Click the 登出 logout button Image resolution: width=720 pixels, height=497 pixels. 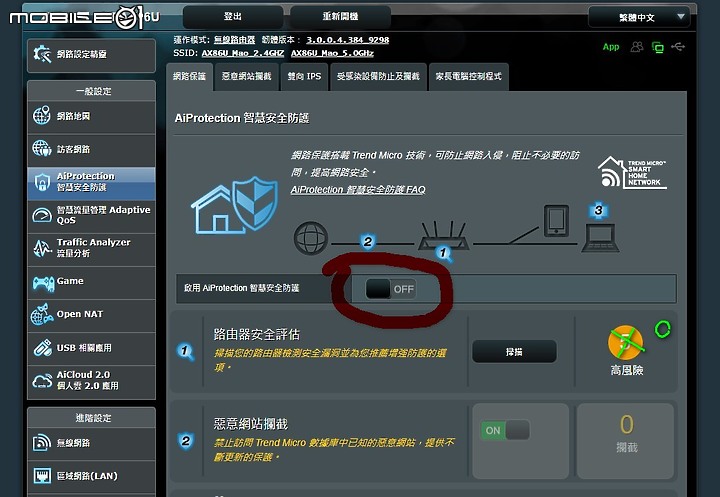coord(233,17)
